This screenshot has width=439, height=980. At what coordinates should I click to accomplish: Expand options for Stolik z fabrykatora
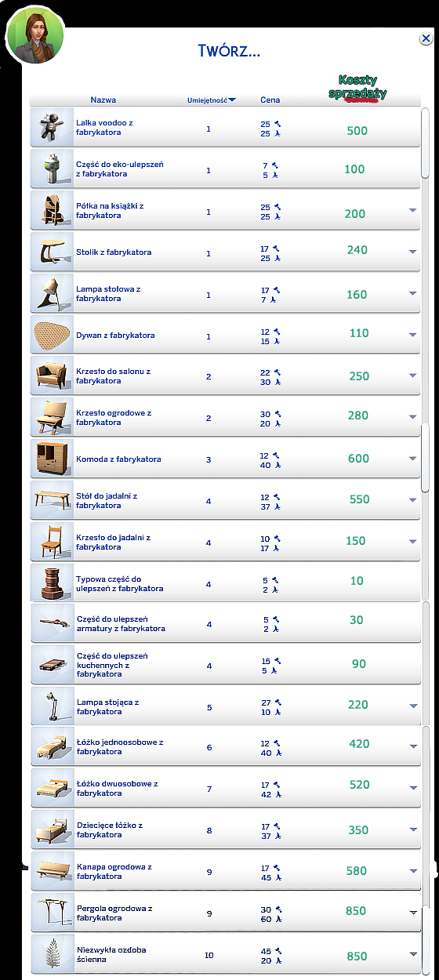click(412, 252)
